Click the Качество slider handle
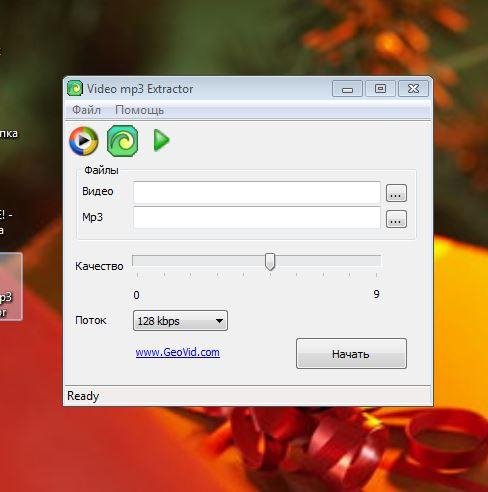This screenshot has width=488, height=492. [x=270, y=261]
